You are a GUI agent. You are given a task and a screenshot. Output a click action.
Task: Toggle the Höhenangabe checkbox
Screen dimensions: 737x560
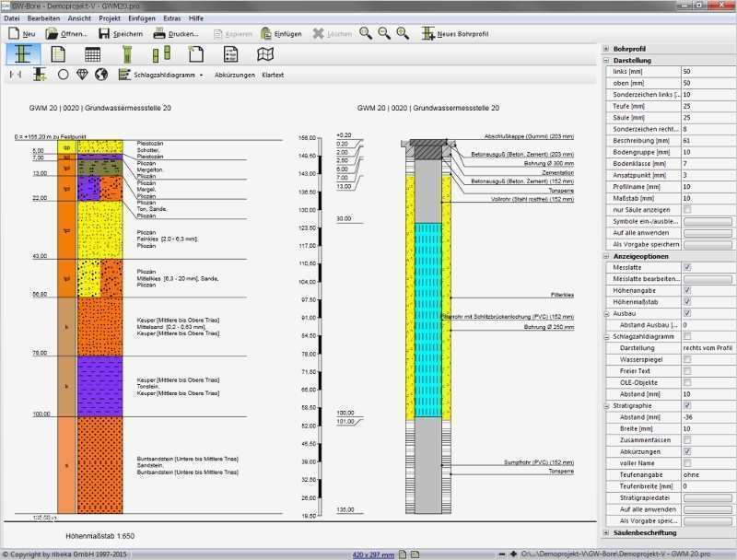coord(687,290)
